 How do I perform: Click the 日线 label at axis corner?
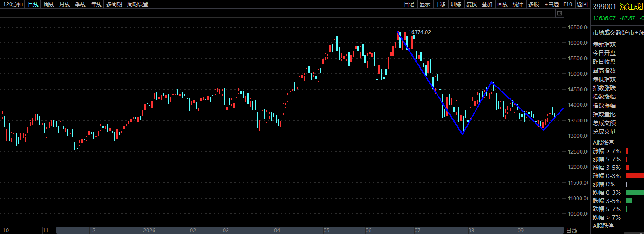tap(572, 230)
